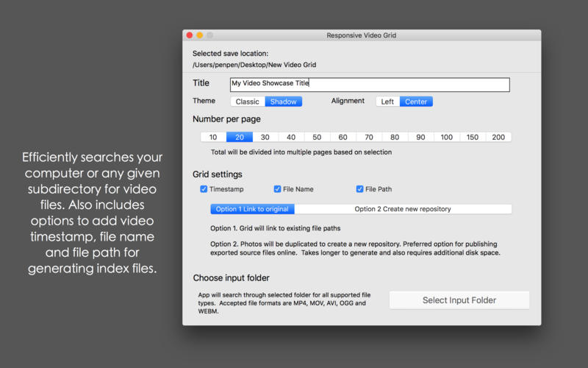Select the Shadow theme

(284, 102)
